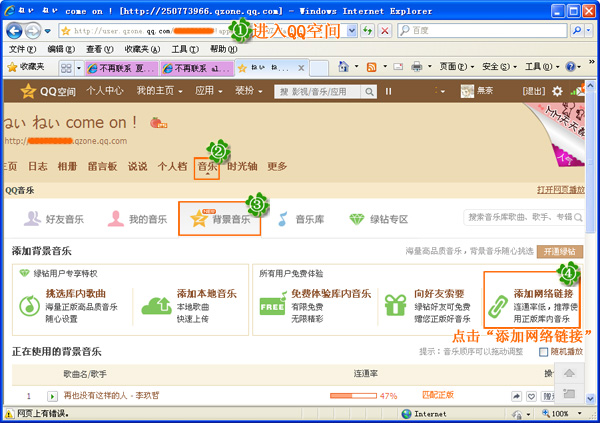The image size is (600, 423).
Task: Click heart favorite icon in song row
Action: [x=531, y=396]
